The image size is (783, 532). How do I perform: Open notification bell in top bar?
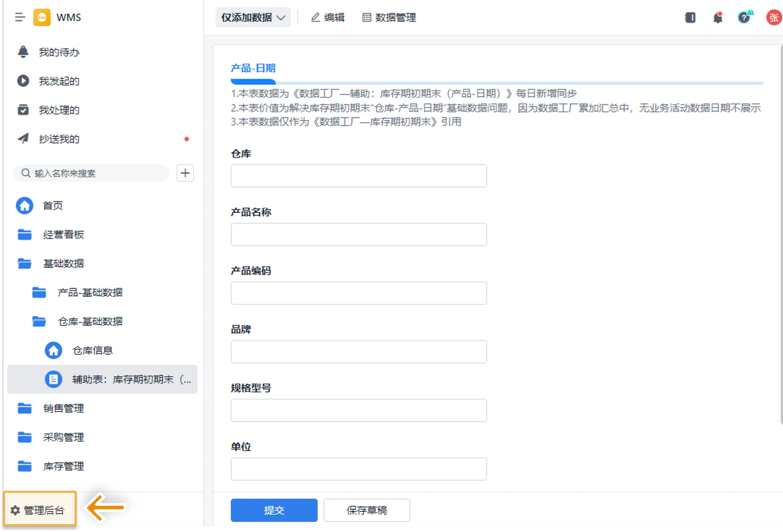717,18
